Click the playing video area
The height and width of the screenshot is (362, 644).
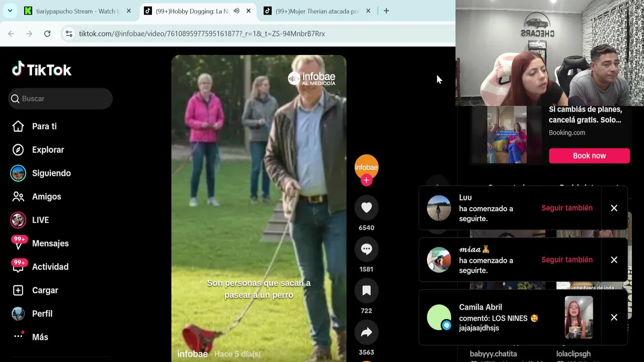point(259,208)
